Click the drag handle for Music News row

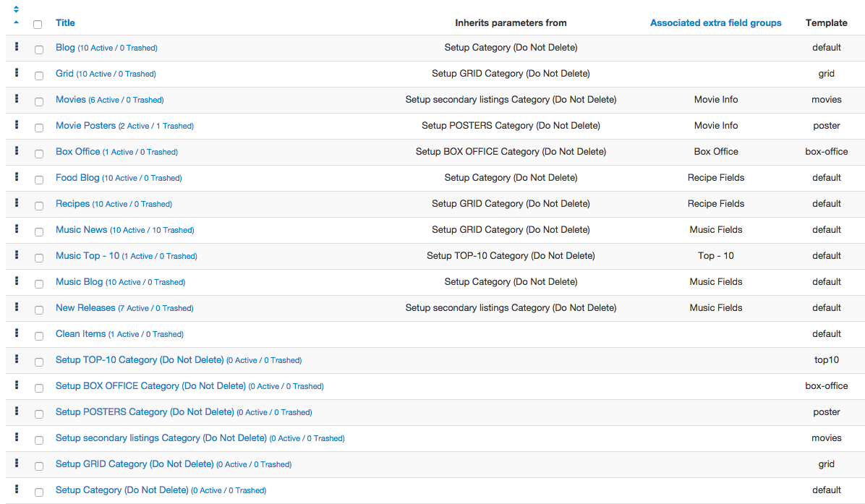point(17,228)
